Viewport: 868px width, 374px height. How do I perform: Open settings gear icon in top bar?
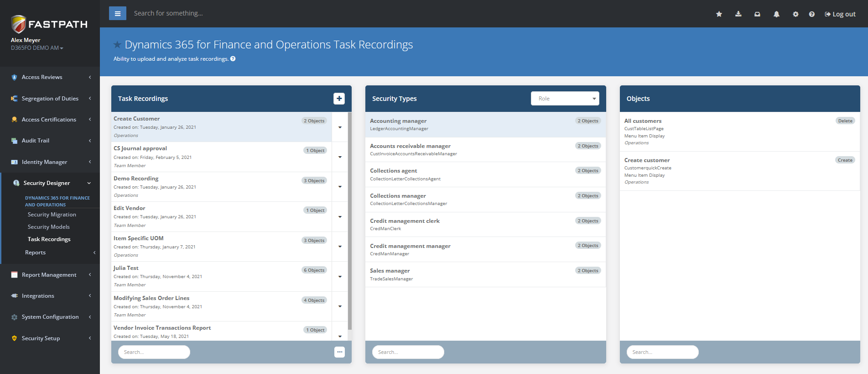(x=795, y=14)
